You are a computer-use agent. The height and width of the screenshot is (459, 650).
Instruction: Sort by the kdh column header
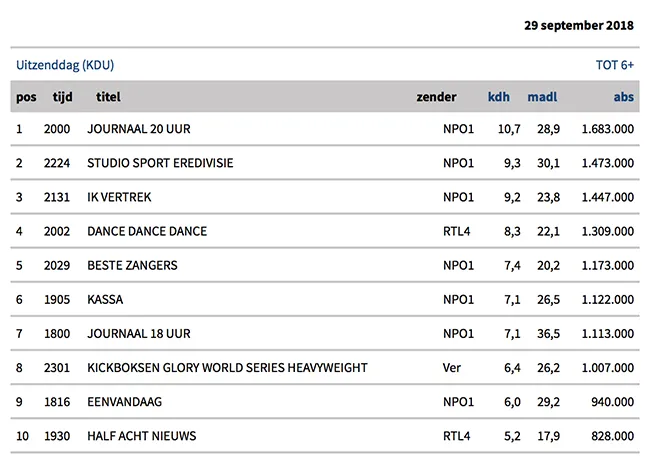coord(499,97)
